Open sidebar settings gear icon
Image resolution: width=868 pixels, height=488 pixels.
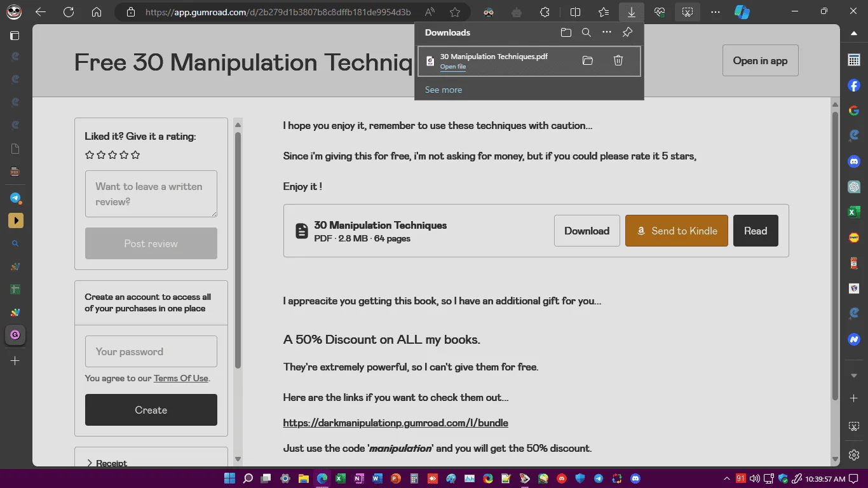(854, 455)
